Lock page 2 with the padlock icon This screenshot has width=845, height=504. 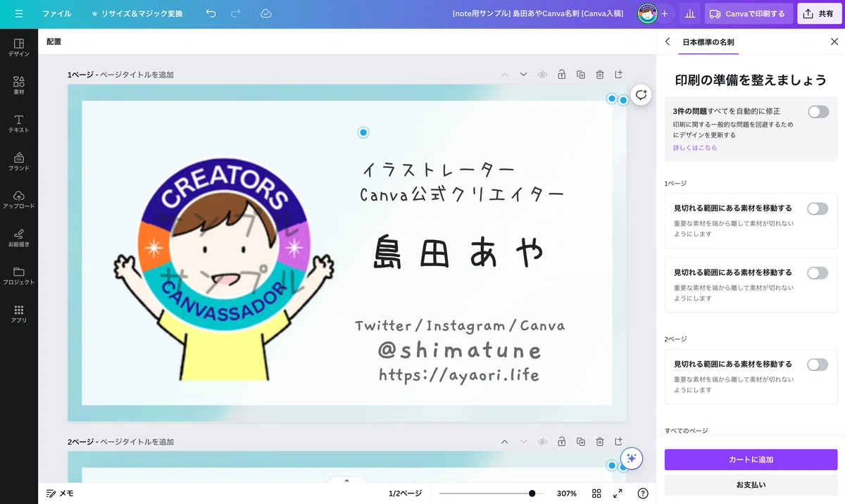[561, 442]
